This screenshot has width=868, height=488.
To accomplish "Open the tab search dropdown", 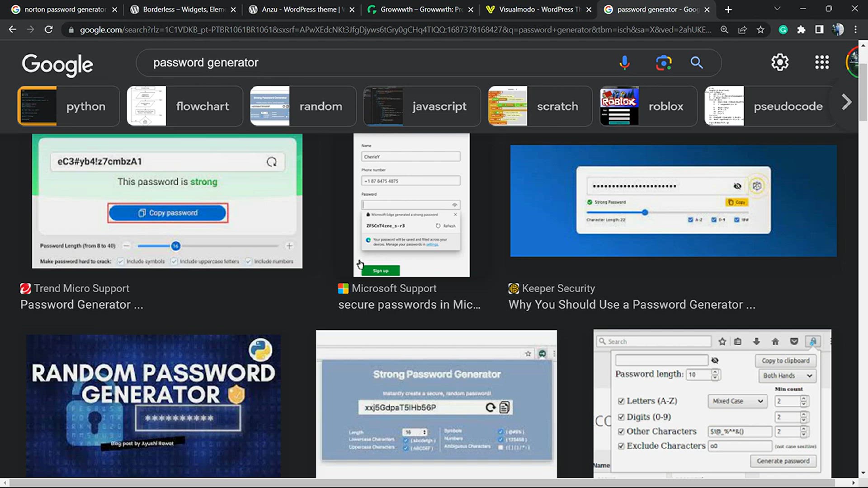I will (777, 9).
